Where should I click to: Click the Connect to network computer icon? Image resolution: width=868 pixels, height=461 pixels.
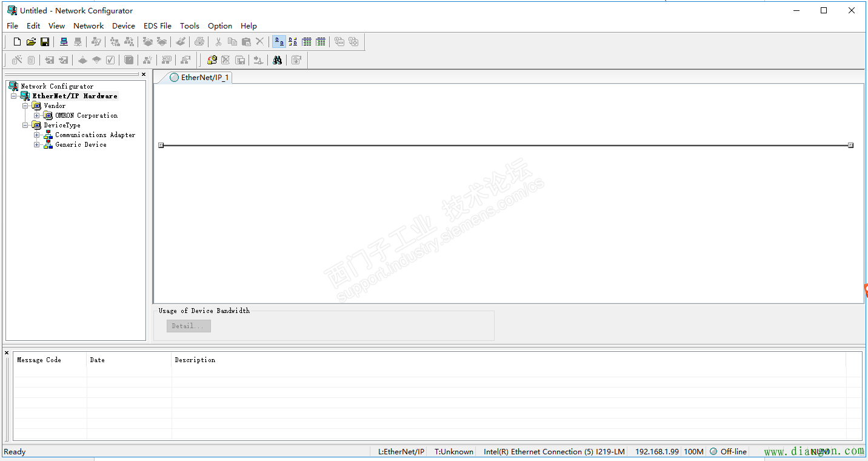(x=64, y=42)
